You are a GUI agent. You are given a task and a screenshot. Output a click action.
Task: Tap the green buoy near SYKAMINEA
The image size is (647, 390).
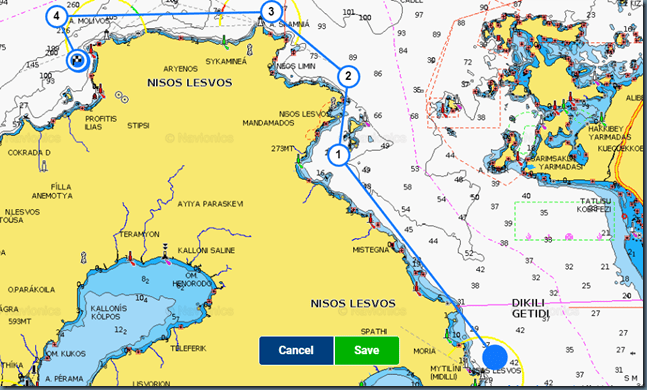click(224, 41)
